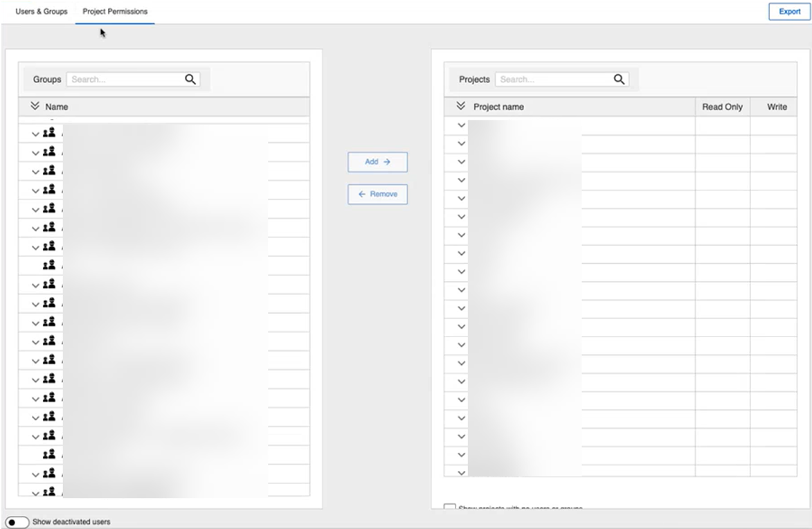This screenshot has width=812, height=529.
Task: Sort groups by Name column header
Action: point(57,107)
